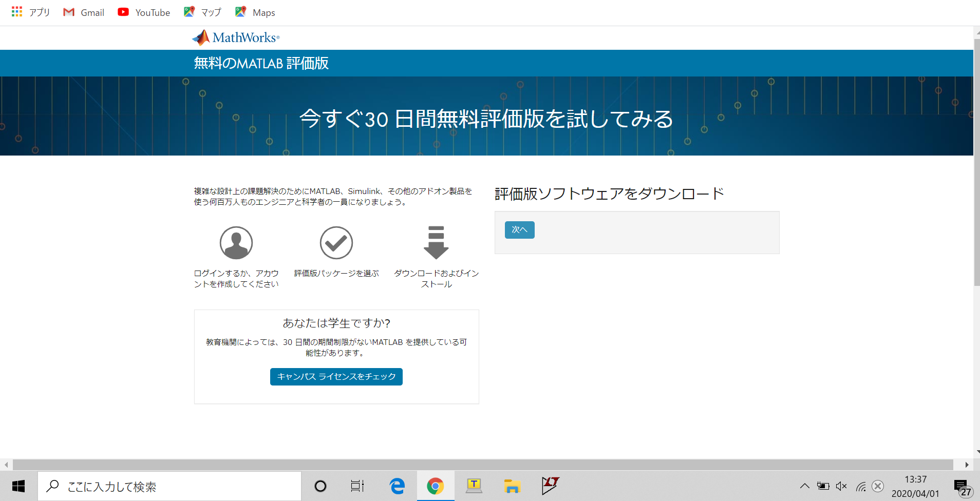Open Task View on taskbar
Image resolution: width=980 pixels, height=501 pixels.
[357, 486]
